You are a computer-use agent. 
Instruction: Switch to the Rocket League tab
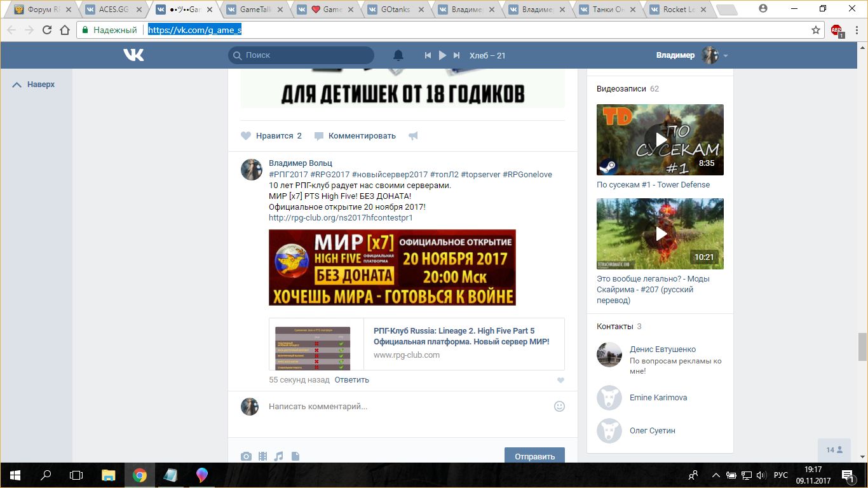tap(679, 10)
